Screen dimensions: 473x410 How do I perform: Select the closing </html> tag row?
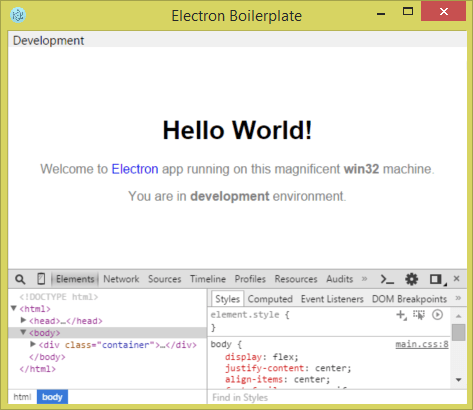[37, 369]
